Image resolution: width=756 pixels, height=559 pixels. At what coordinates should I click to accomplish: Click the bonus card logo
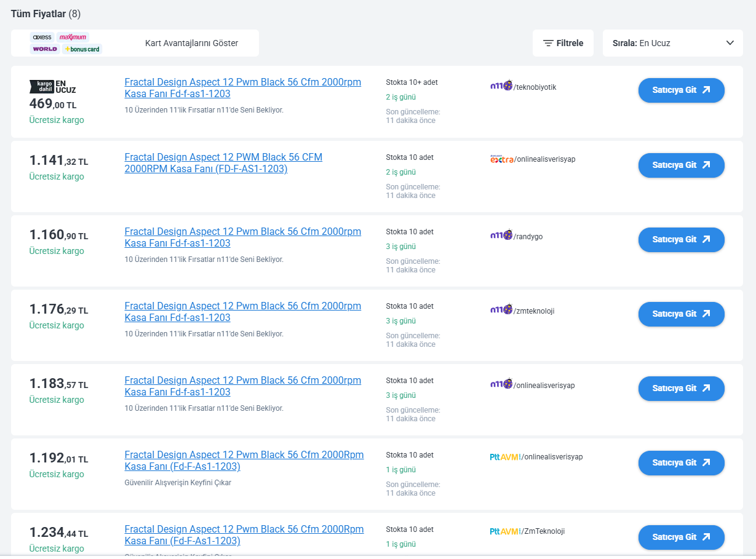(x=82, y=49)
